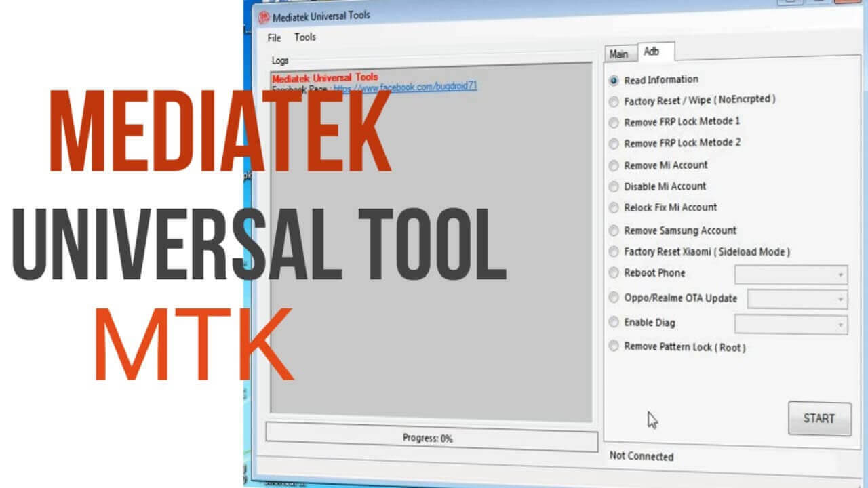Click the Progress: 0% bar

click(431, 438)
